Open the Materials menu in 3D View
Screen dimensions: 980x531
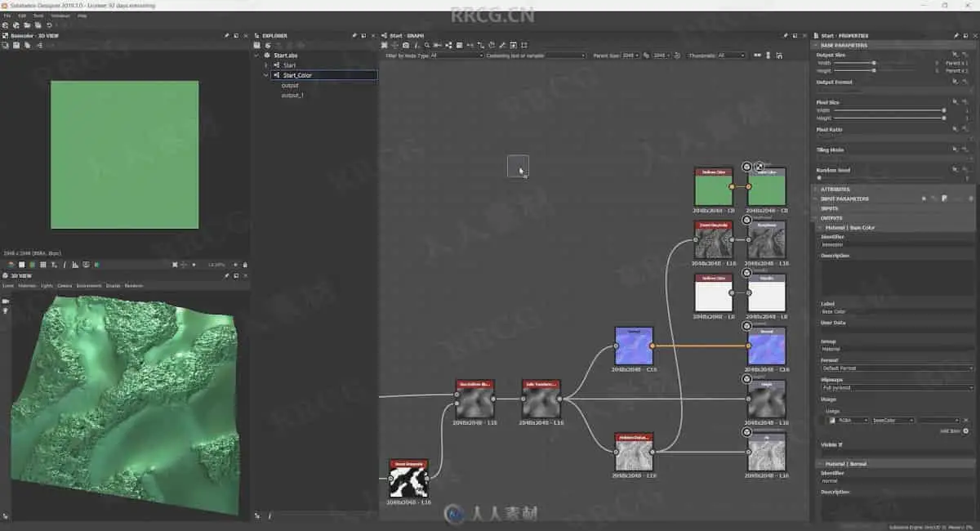(x=27, y=286)
